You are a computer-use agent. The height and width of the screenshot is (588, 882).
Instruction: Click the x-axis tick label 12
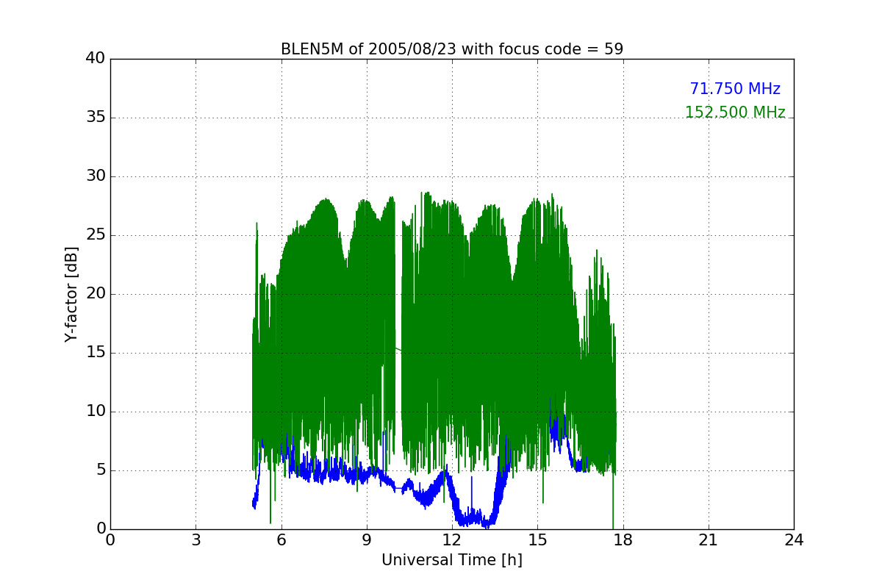(452, 540)
